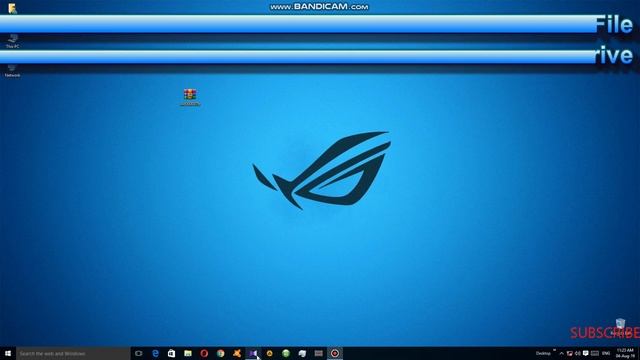The image size is (640, 360).
Task: Open the clock and date flyout
Action: [625, 353]
